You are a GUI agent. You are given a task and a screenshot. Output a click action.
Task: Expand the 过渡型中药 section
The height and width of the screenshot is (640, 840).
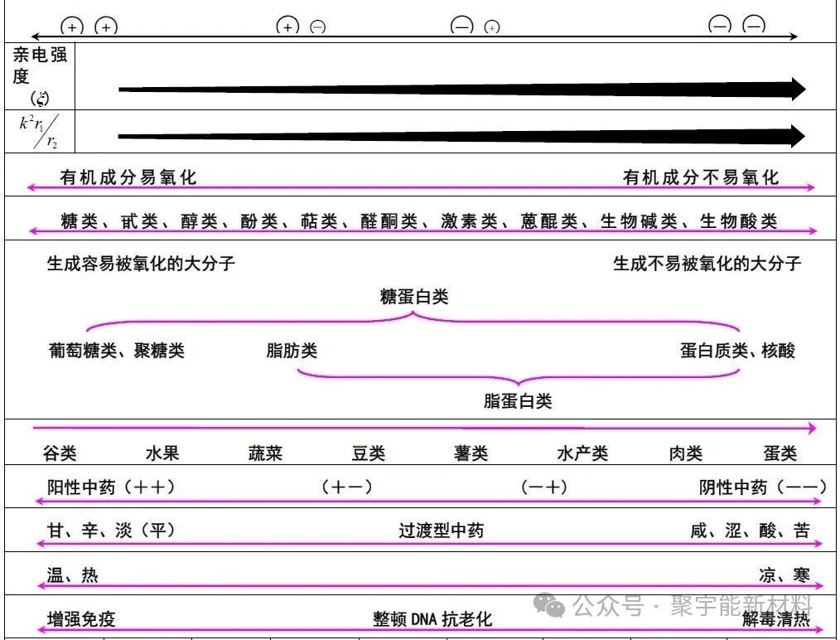tap(442, 529)
